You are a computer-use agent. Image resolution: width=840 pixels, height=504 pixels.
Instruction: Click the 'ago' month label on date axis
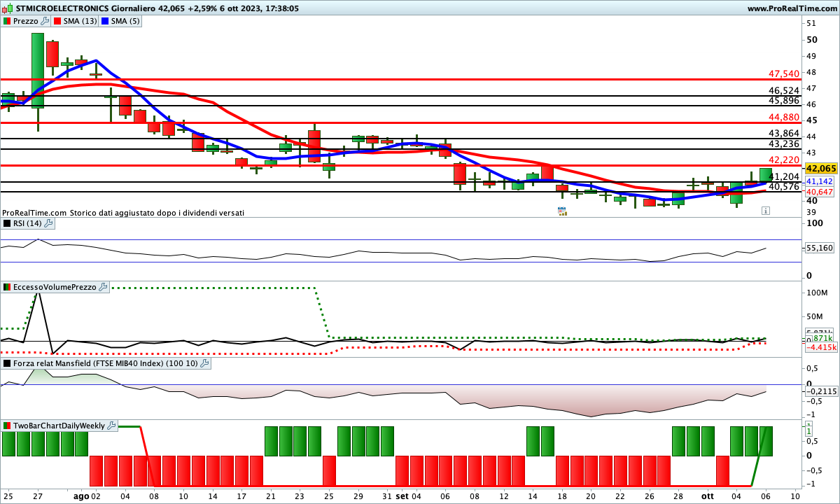click(81, 496)
